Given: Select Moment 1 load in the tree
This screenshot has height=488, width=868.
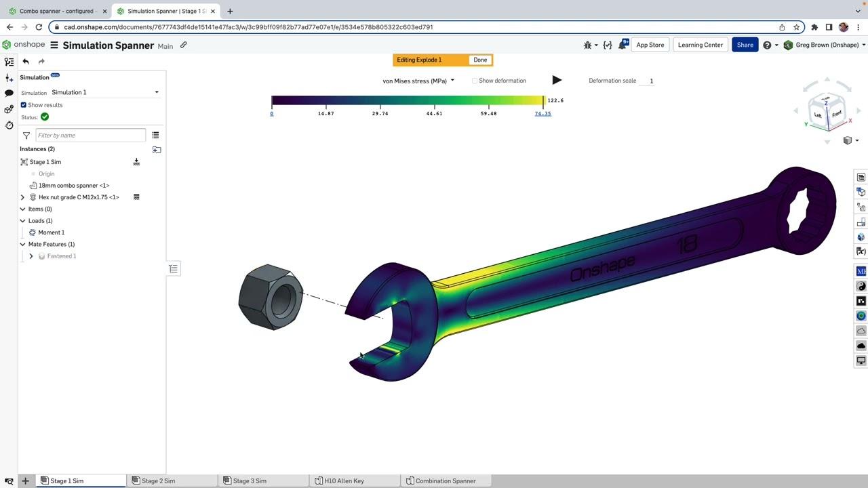Looking at the screenshot, I should coord(52,232).
